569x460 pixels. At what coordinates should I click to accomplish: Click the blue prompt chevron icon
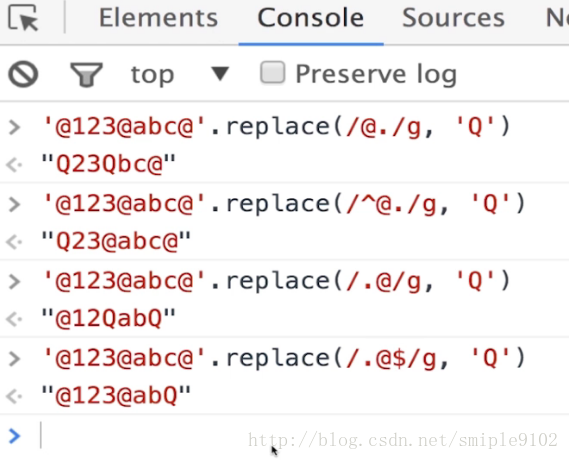pos(15,436)
